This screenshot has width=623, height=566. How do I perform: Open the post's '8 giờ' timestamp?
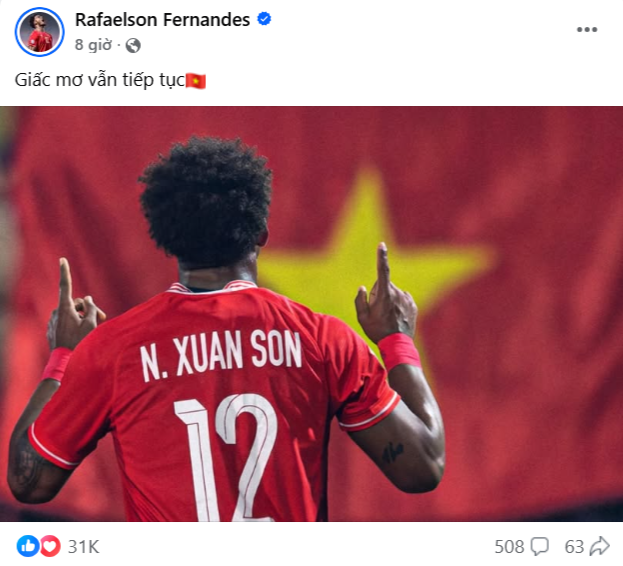(93, 45)
